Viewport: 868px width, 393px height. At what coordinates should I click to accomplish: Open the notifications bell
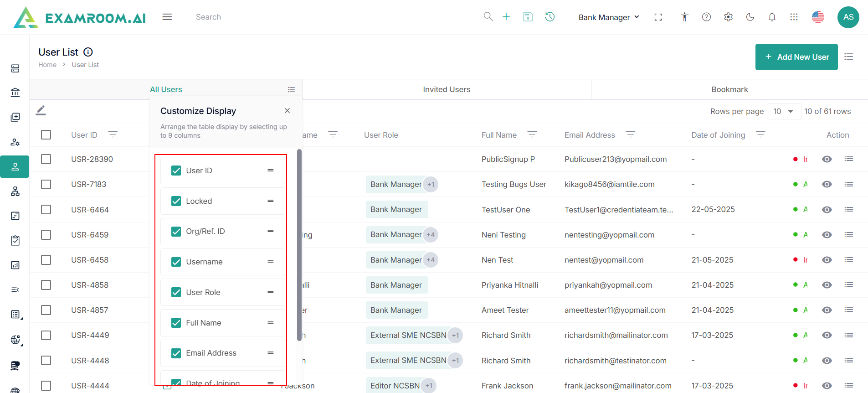(772, 17)
